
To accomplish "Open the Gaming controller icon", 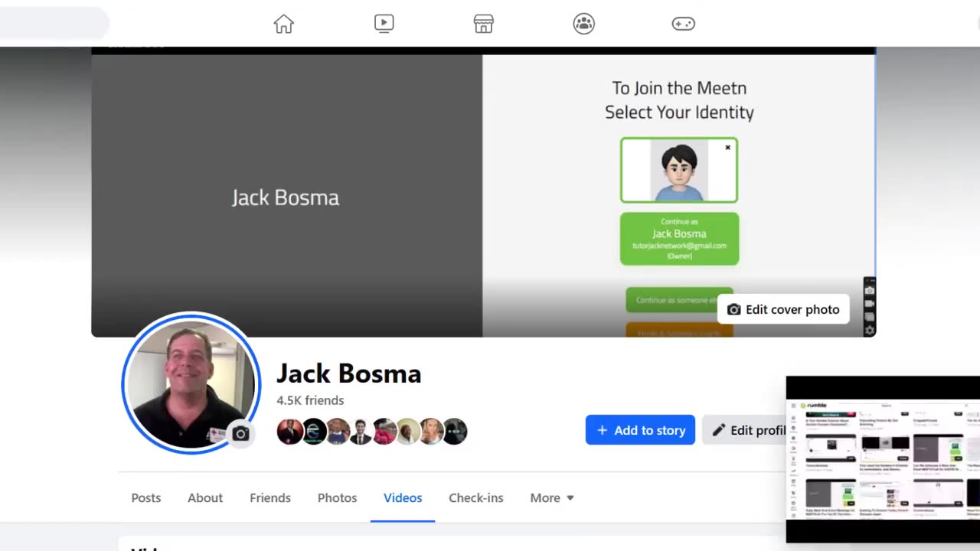I will tap(684, 24).
